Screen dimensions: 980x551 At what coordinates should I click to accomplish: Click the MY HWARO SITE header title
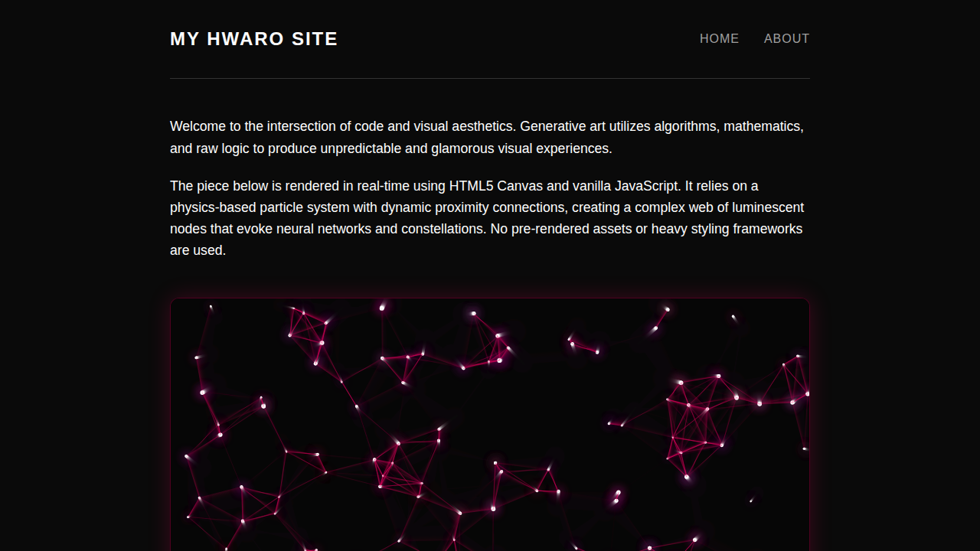[x=253, y=38]
